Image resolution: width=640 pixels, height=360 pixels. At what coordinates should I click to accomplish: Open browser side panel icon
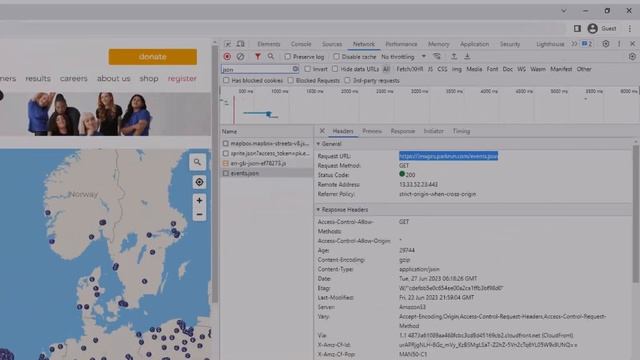coord(577,28)
